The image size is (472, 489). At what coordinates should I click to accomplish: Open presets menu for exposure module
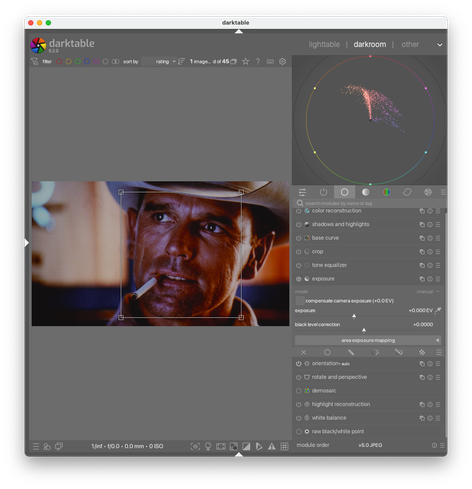pyautogui.click(x=438, y=279)
